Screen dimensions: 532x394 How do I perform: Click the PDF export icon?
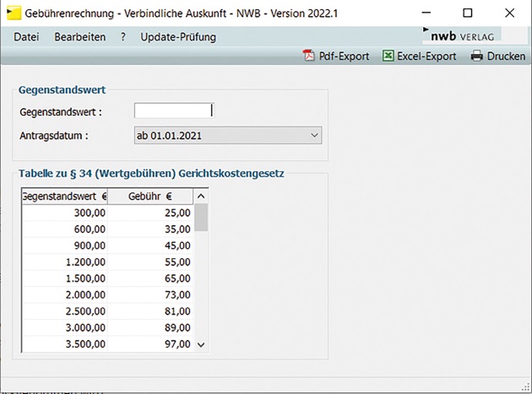tap(308, 57)
